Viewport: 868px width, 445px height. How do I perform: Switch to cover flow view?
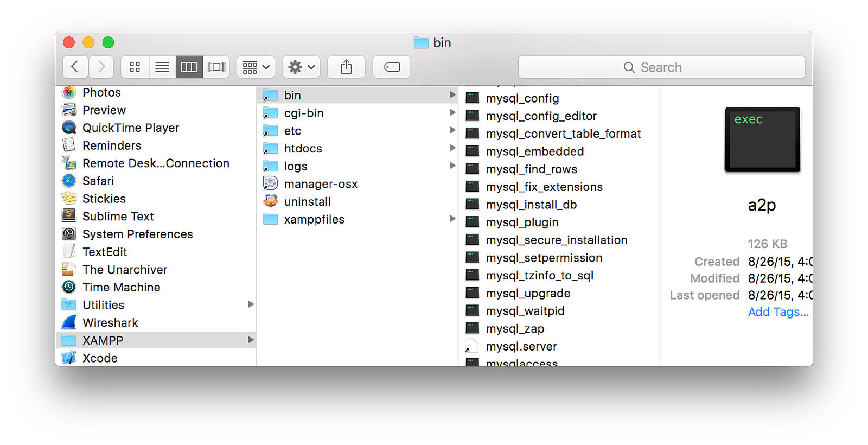coord(216,67)
